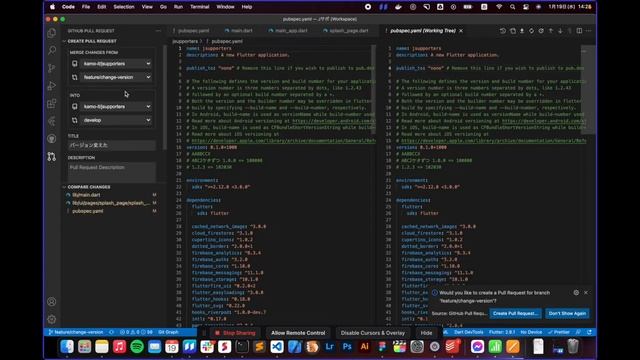Open the Selection menu

(124, 7)
